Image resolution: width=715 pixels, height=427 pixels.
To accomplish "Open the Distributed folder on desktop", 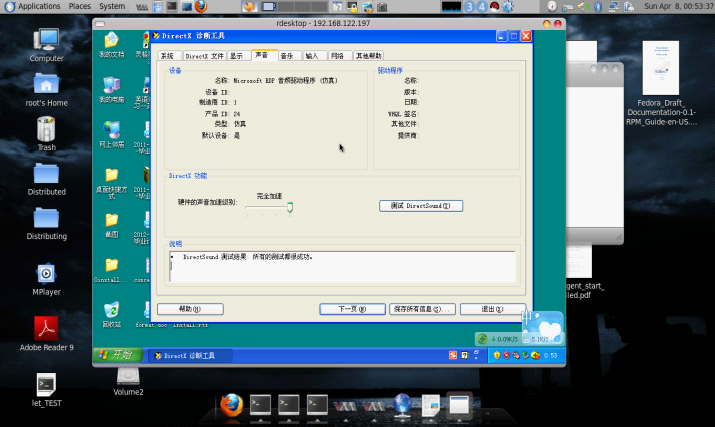I will tap(46, 174).
